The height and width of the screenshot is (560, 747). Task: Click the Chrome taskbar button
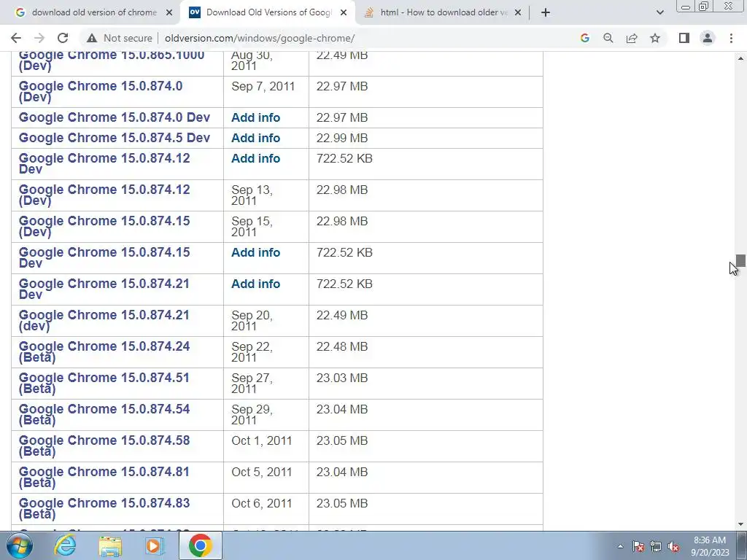(x=200, y=545)
